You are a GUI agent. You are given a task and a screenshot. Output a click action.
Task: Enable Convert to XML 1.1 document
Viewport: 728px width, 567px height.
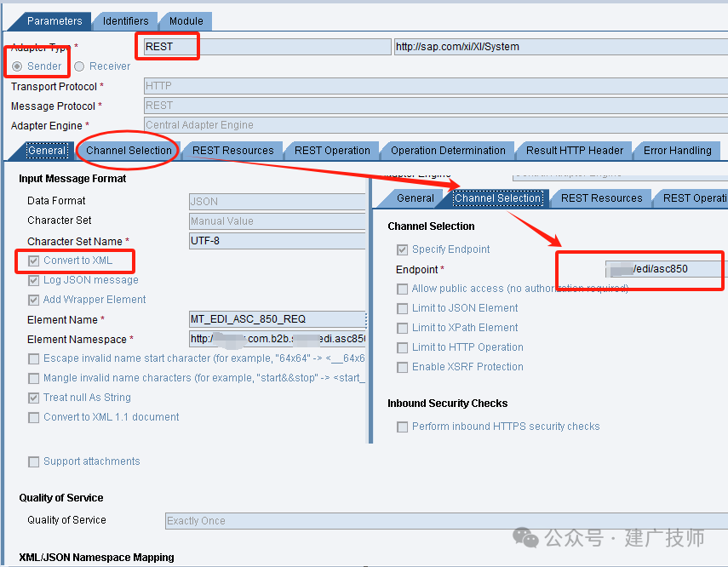(x=33, y=417)
